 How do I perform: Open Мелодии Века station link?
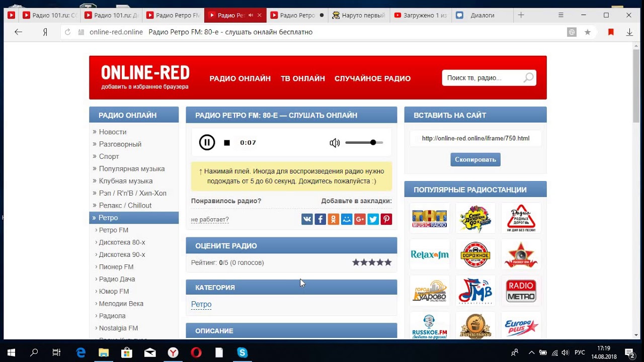click(x=121, y=304)
